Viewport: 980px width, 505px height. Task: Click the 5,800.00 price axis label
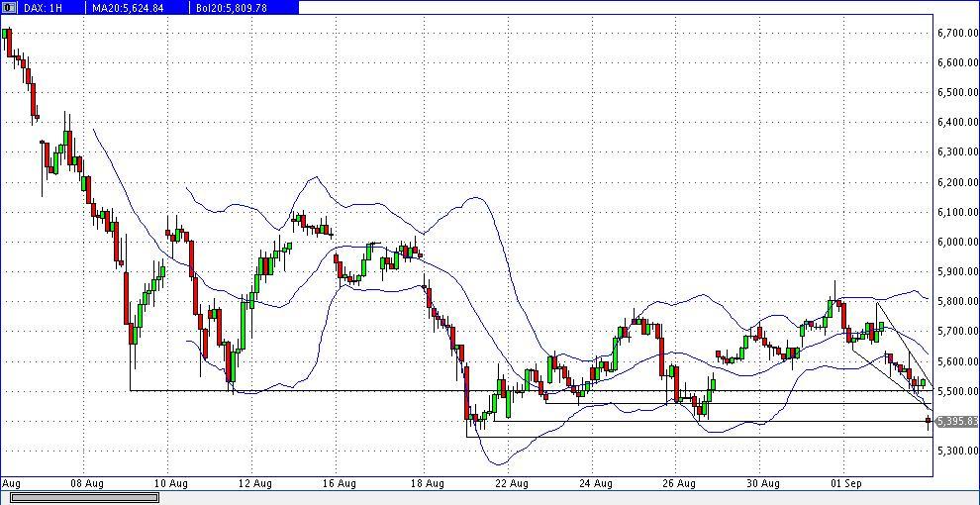[x=957, y=301]
